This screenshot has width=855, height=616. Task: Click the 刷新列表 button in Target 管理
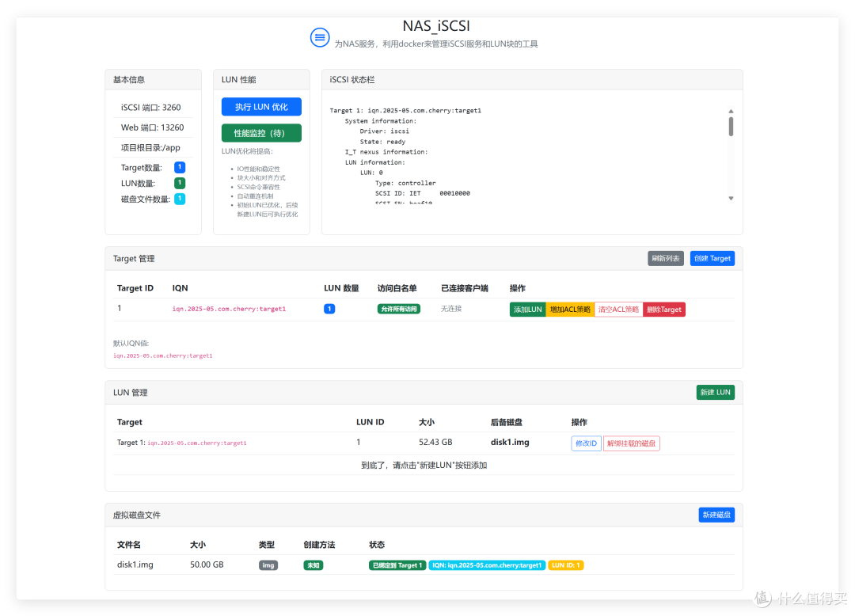pyautogui.click(x=665, y=258)
